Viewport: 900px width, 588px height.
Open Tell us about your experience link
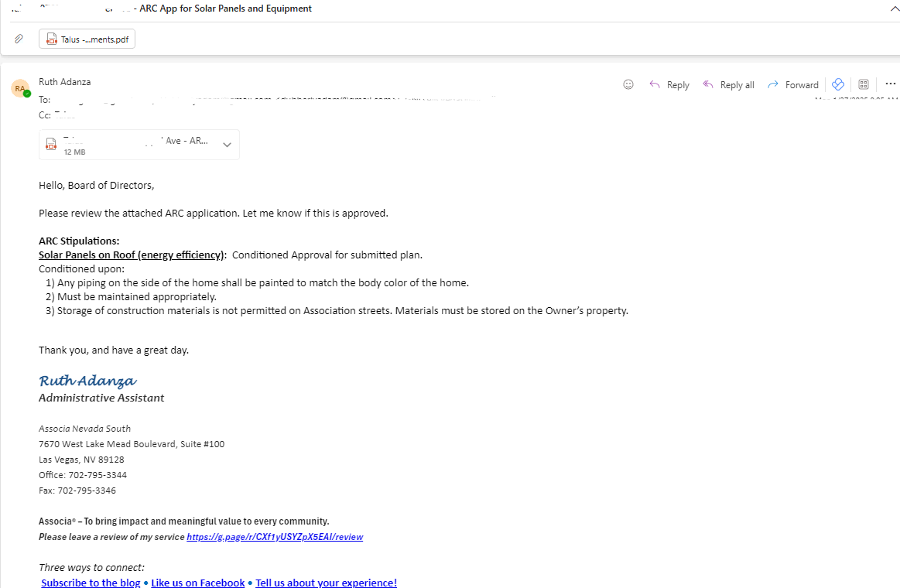(x=326, y=583)
